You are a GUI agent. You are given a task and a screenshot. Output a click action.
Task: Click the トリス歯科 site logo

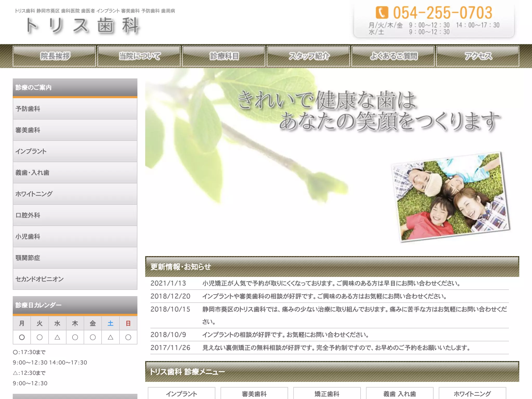(83, 26)
